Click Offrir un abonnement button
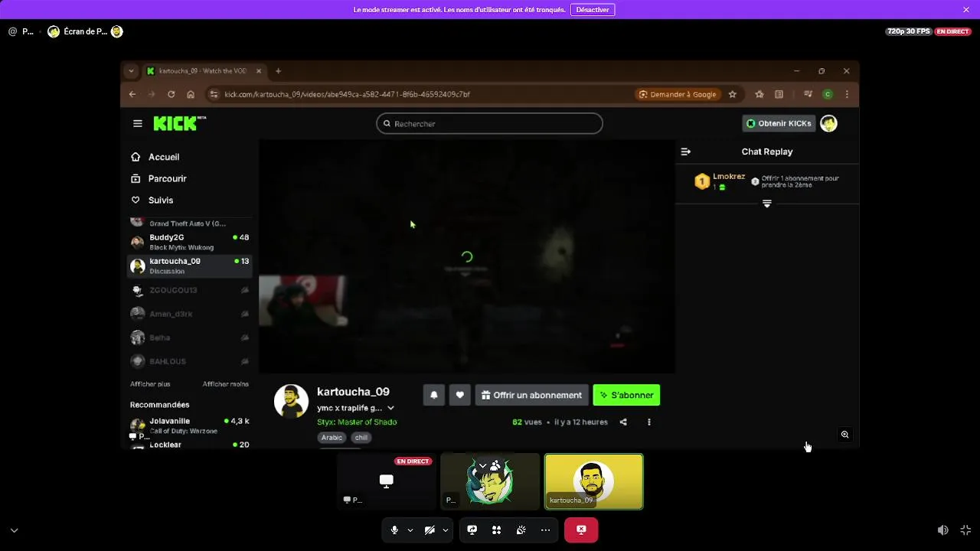 [532, 395]
